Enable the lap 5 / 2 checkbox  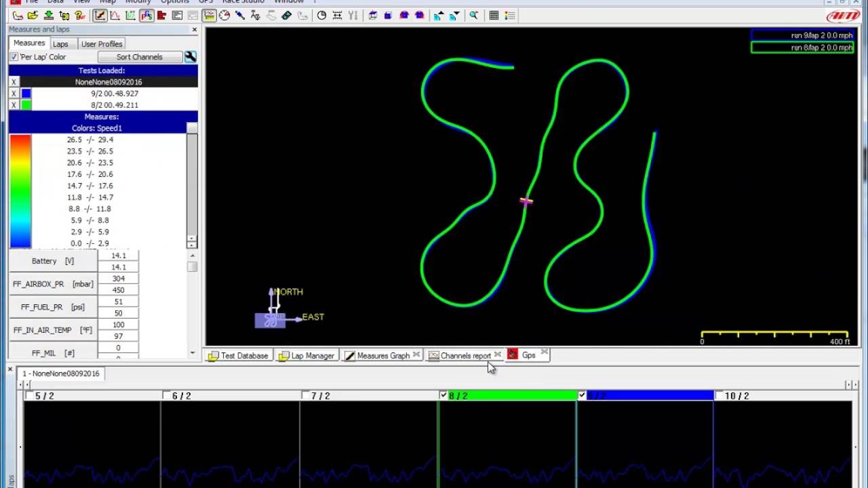29,395
